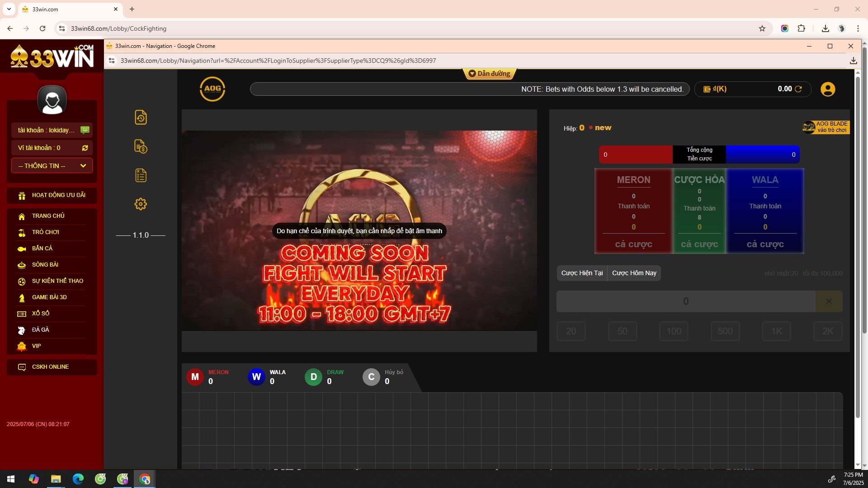Select the 500 chip amount

725,331
